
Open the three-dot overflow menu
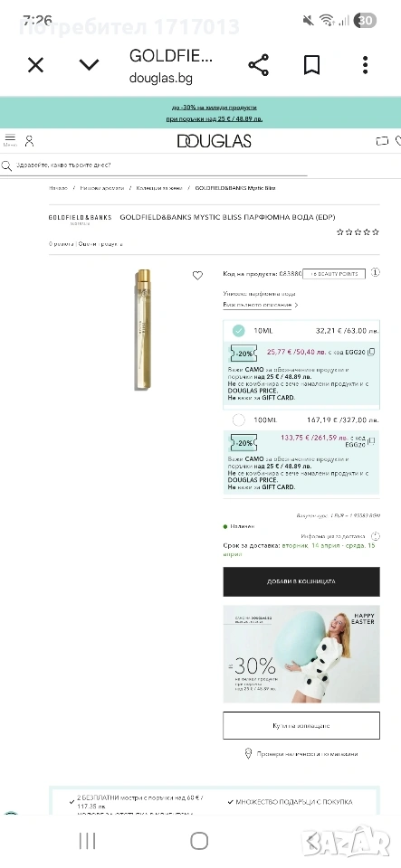pos(366,65)
